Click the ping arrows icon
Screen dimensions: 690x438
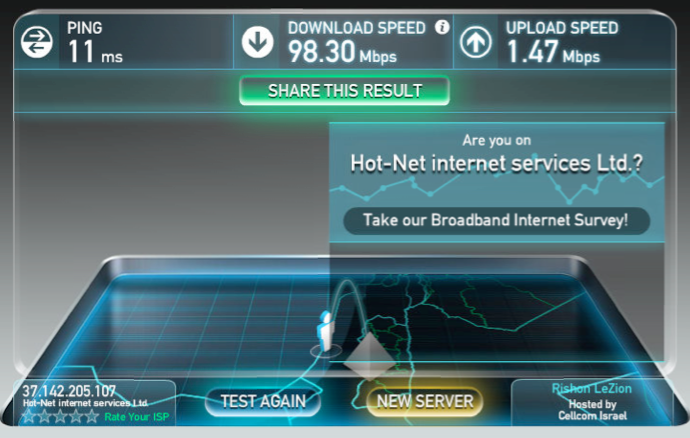(x=37, y=42)
